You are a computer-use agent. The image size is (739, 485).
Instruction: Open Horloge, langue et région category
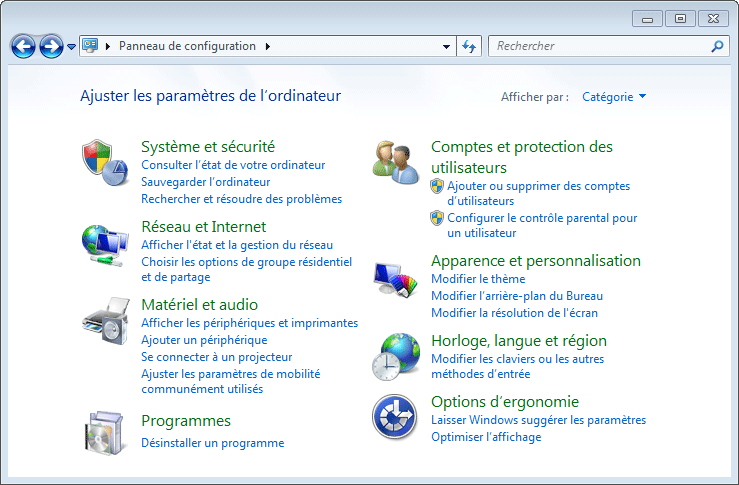(x=519, y=341)
